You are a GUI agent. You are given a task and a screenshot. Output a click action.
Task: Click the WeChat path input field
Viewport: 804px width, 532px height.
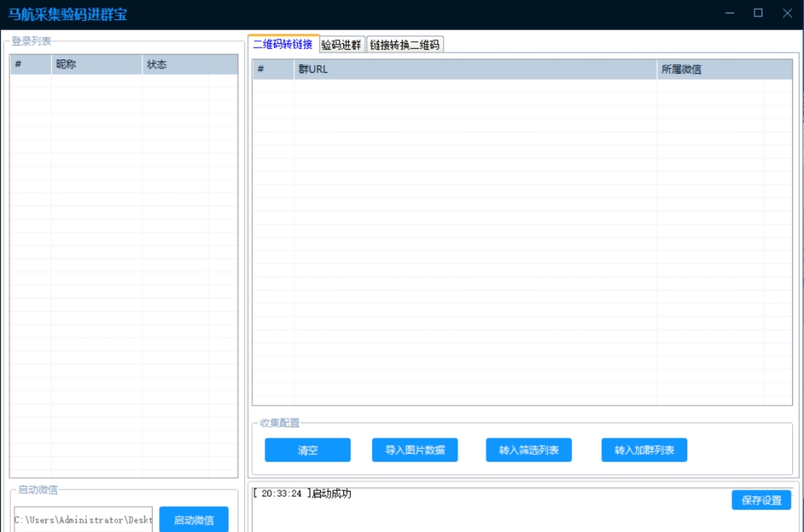pos(83,519)
